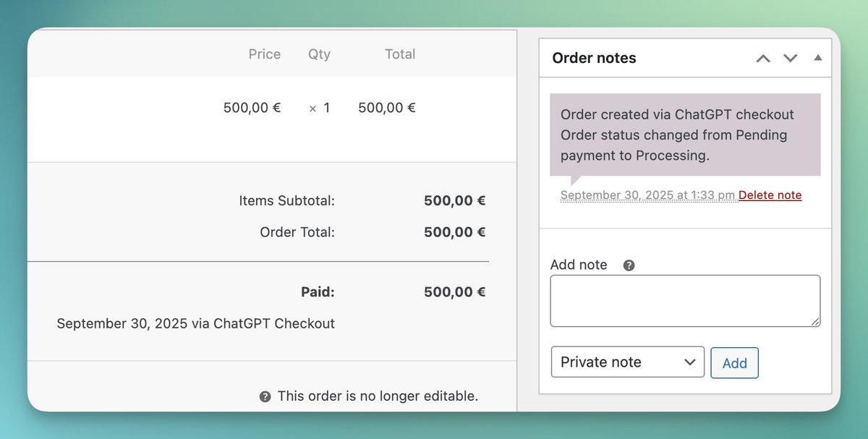Viewport: 868px width, 439px height.
Task: Click the item price 500,00 € in Price column
Action: click(252, 108)
